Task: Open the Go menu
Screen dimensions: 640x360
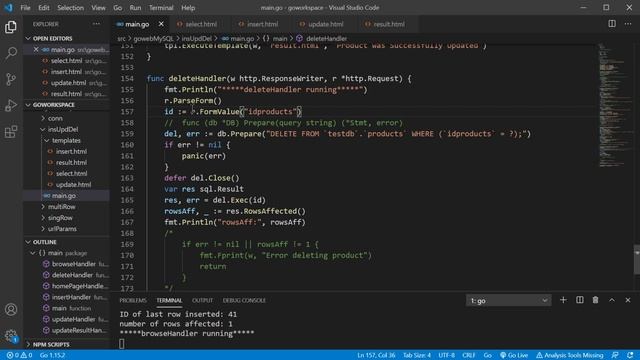Action: pyautogui.click(x=118, y=8)
